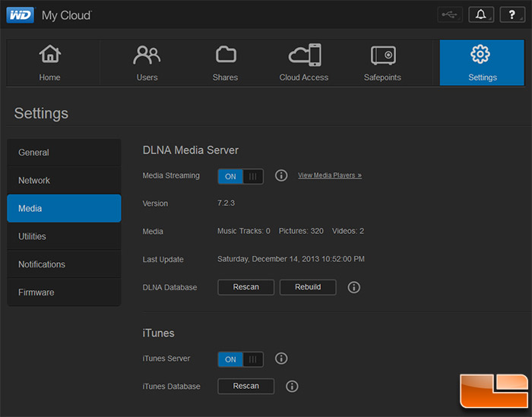Viewport: 532px width, 417px height.
Task: Open Network settings in sidebar
Action: click(x=64, y=180)
